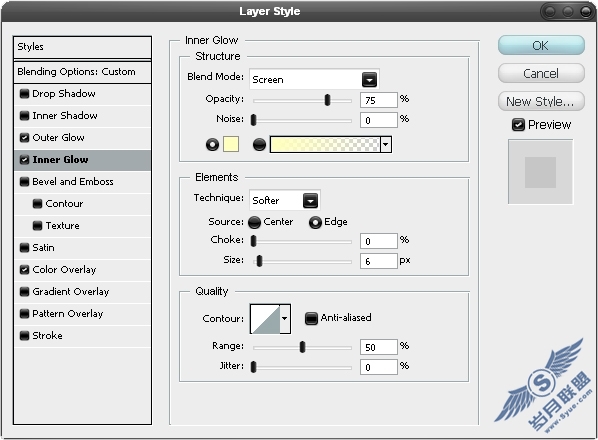Open Blending Options: Custom entry
Image resolution: width=598 pixels, height=440 pixels.
(x=82, y=72)
